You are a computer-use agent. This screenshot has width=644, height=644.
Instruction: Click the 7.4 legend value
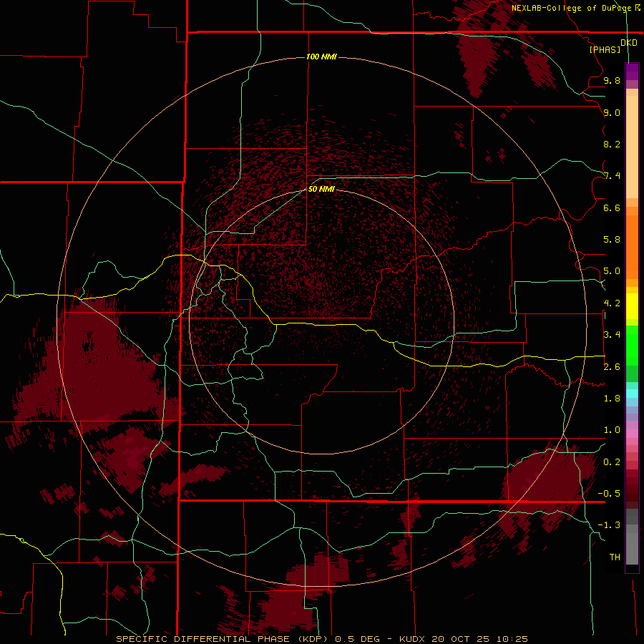(612, 176)
